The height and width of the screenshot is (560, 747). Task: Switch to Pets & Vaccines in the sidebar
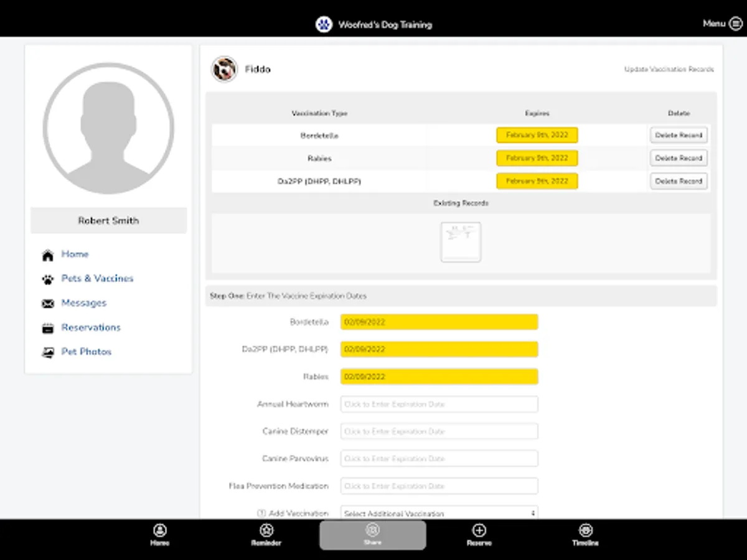coord(98,278)
